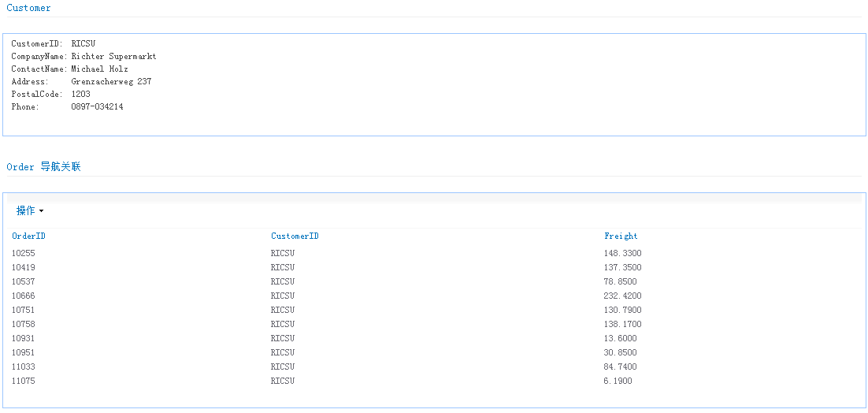Screen dimensions: 868x413
Task: Click freight value 137.3500
Action: tap(623, 267)
